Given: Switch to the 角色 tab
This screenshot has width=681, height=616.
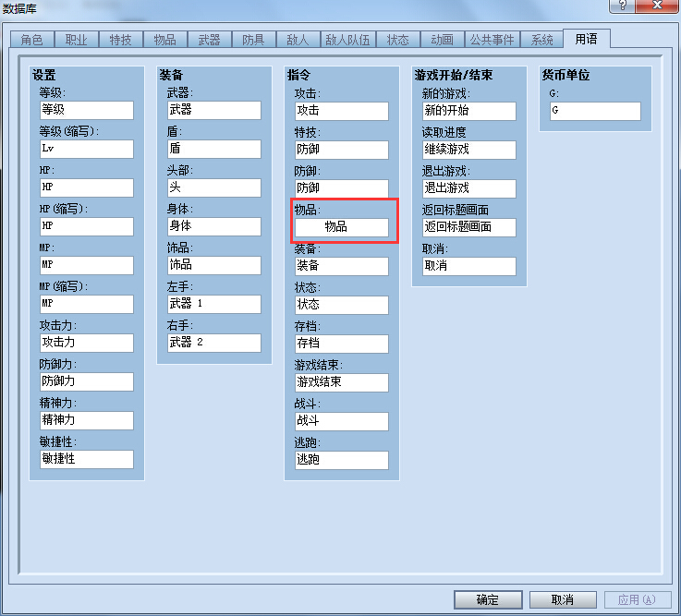Looking at the screenshot, I should [32, 40].
